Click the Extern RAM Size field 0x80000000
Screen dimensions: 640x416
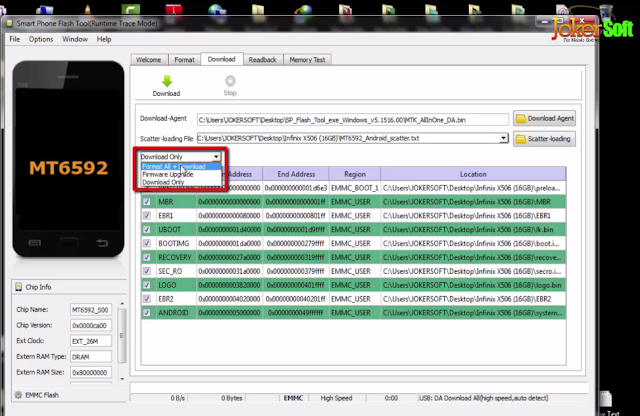(x=91, y=372)
